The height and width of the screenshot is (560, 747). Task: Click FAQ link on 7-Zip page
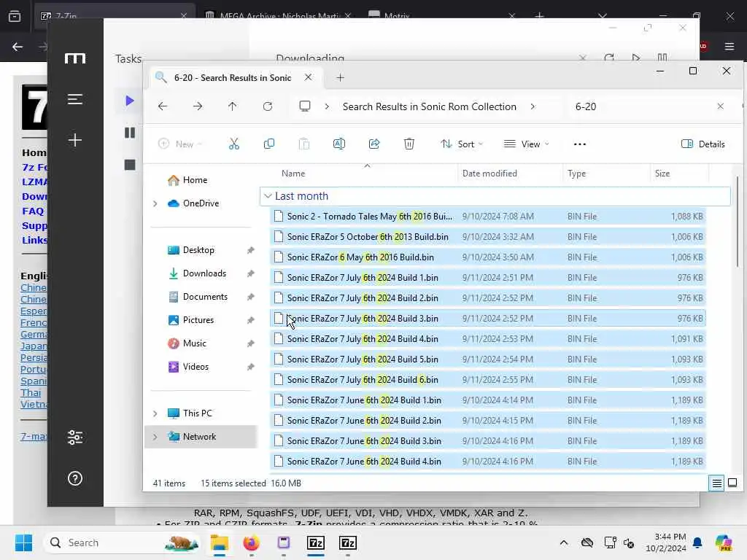point(33,211)
